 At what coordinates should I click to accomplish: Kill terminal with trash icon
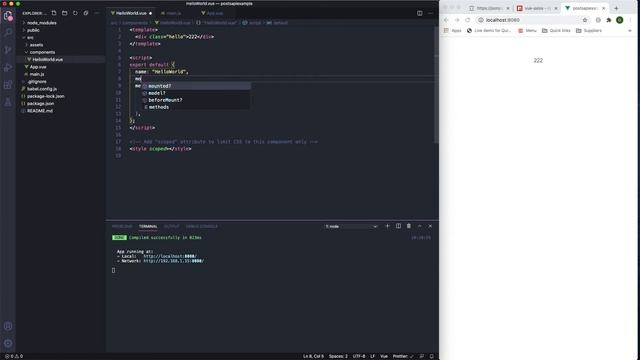[x=409, y=226]
